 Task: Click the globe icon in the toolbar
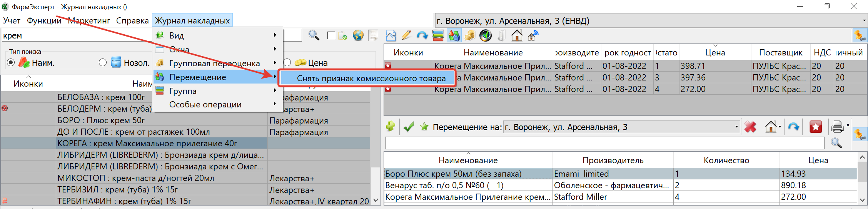point(358,36)
